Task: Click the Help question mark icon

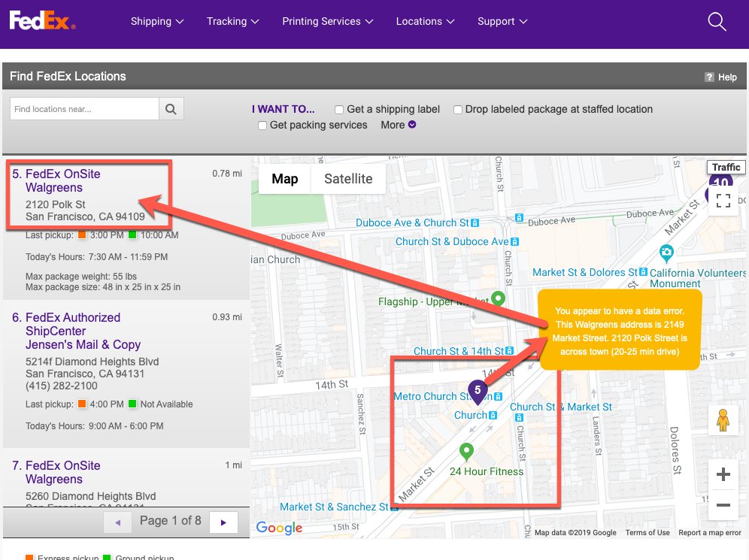Action: [709, 77]
